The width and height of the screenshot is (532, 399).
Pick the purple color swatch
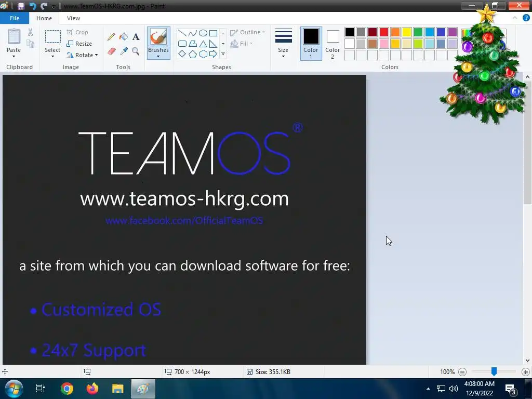coord(453,32)
